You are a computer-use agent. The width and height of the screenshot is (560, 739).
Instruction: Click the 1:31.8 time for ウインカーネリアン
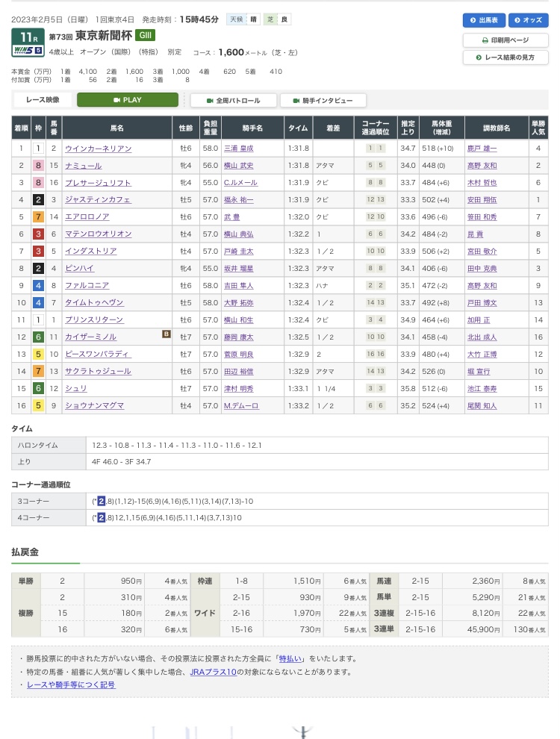[299, 149]
